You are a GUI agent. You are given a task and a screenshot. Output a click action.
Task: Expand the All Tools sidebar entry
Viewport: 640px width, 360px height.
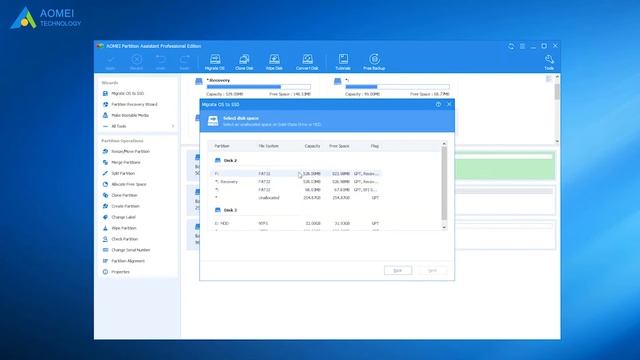[138, 127]
